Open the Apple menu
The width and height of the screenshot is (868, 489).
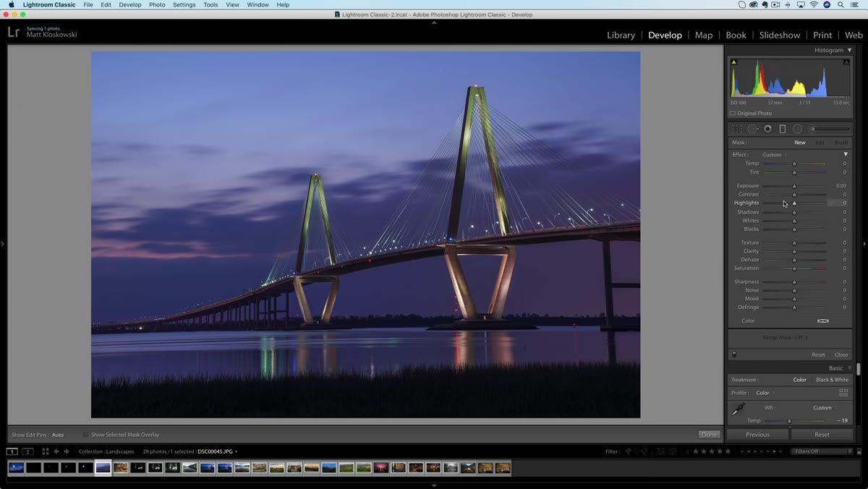[11, 4]
